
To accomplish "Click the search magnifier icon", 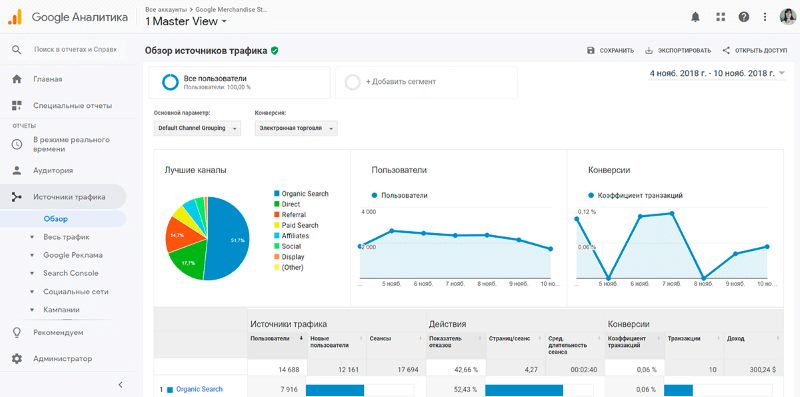I will [17, 49].
